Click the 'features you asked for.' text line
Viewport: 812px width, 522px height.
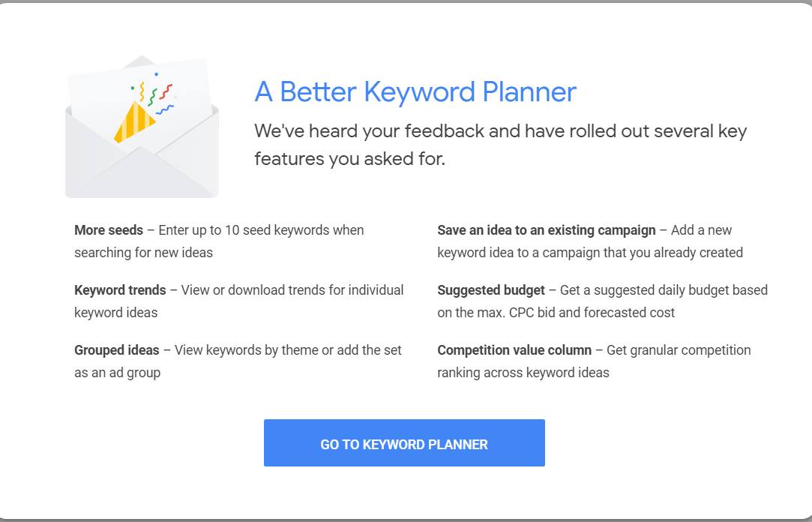pos(349,158)
